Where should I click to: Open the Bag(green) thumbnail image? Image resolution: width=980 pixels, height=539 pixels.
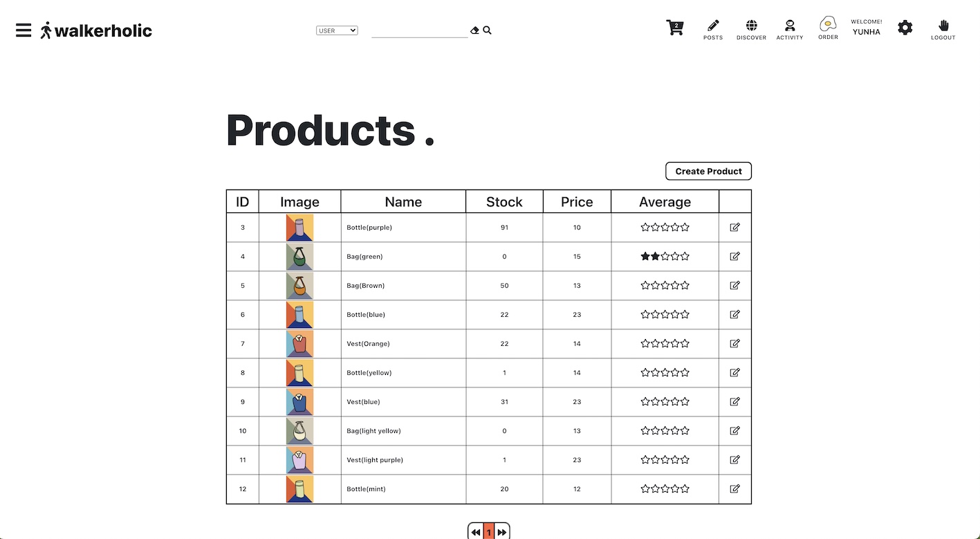tap(299, 257)
